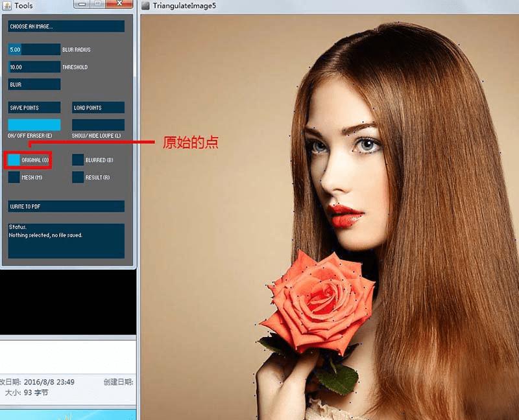519x420 pixels.
Task: Click the '大小: 93 字节' file size text
Action: 27,393
